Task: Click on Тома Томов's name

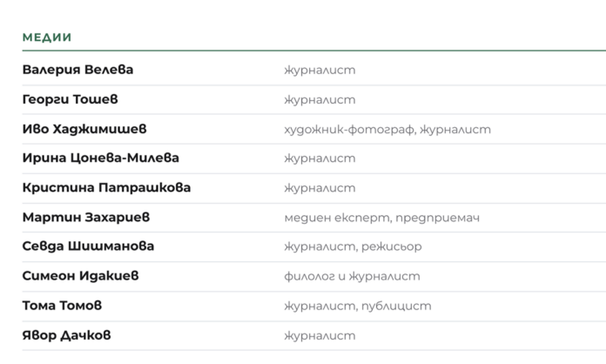Action: [62, 306]
